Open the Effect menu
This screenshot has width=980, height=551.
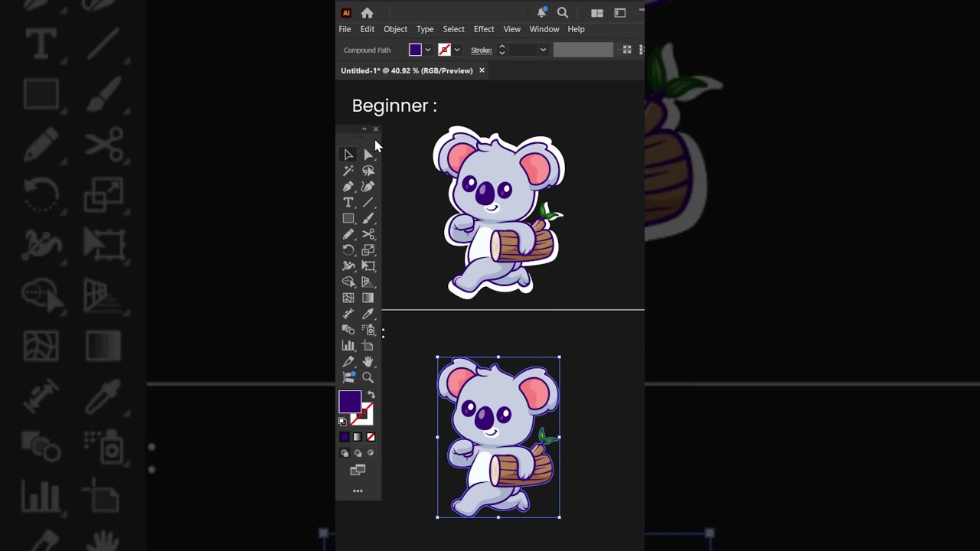click(x=484, y=29)
